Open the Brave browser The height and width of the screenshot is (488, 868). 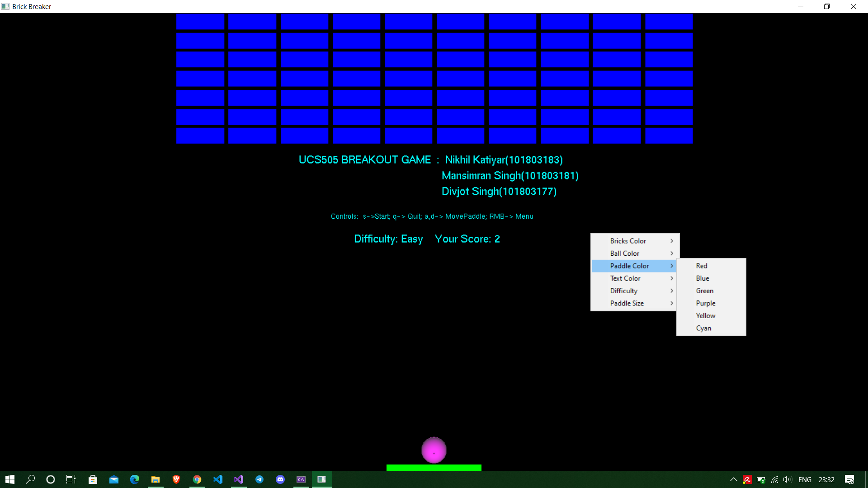point(176,479)
